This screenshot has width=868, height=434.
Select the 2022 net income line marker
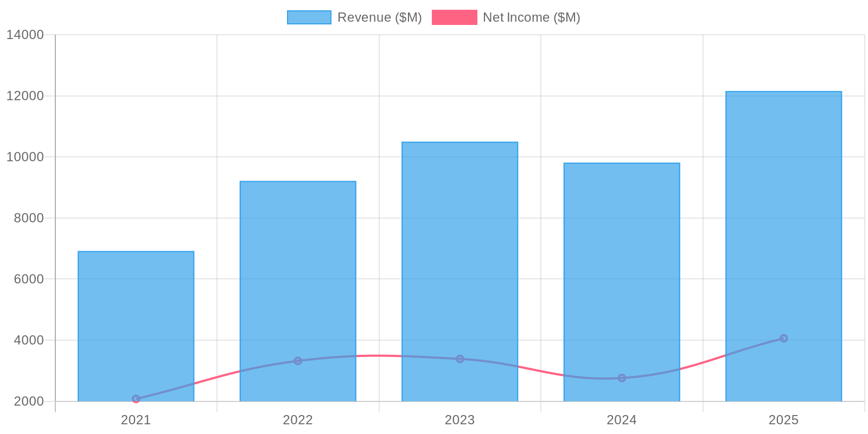298,361
